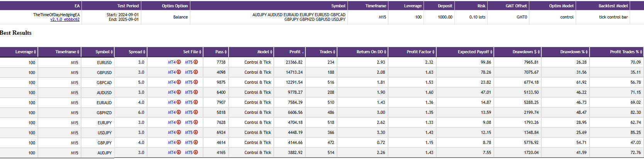This screenshot has height=159, width=644.
Task: Sort results by Profit column
Action: tap(295, 52)
